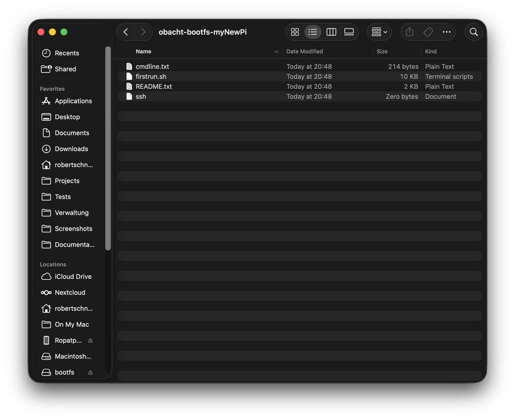Sort by the Name column header
This screenshot has height=420, width=515.
click(143, 51)
